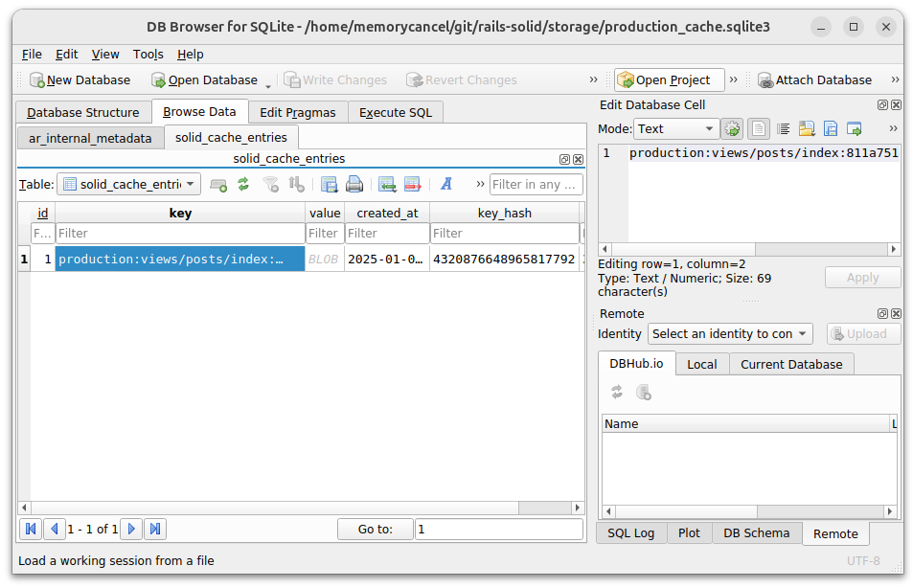Click the Upload button in Remote panel
The height and width of the screenshot is (588, 913).
863,333
